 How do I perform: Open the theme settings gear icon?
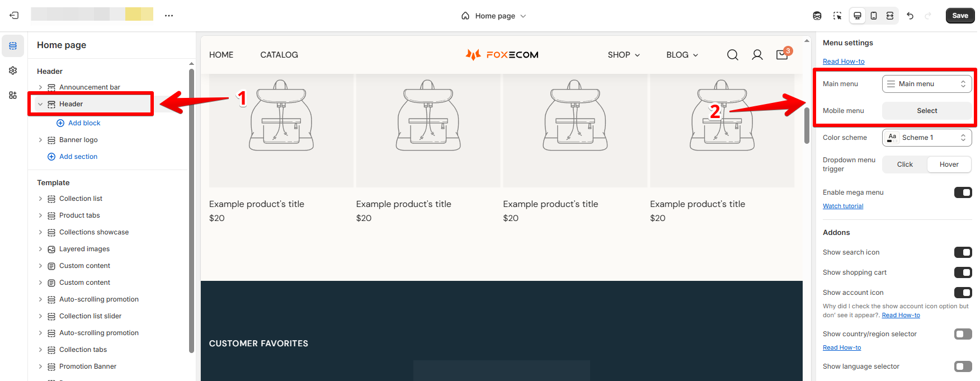pos(13,70)
